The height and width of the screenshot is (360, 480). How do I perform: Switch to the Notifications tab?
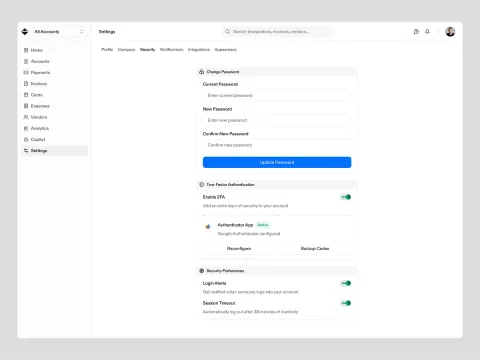pos(171,50)
